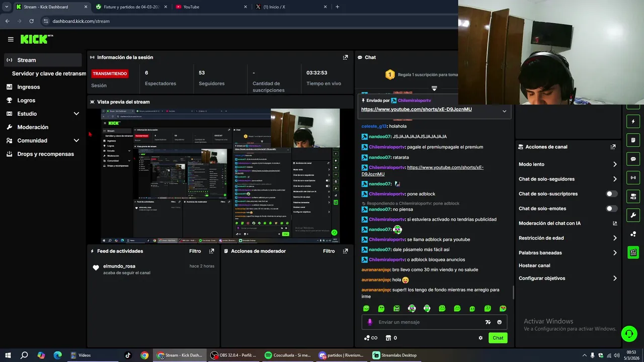
Task: Toggle Chat de solo-suscriptores switch
Action: click(611, 194)
